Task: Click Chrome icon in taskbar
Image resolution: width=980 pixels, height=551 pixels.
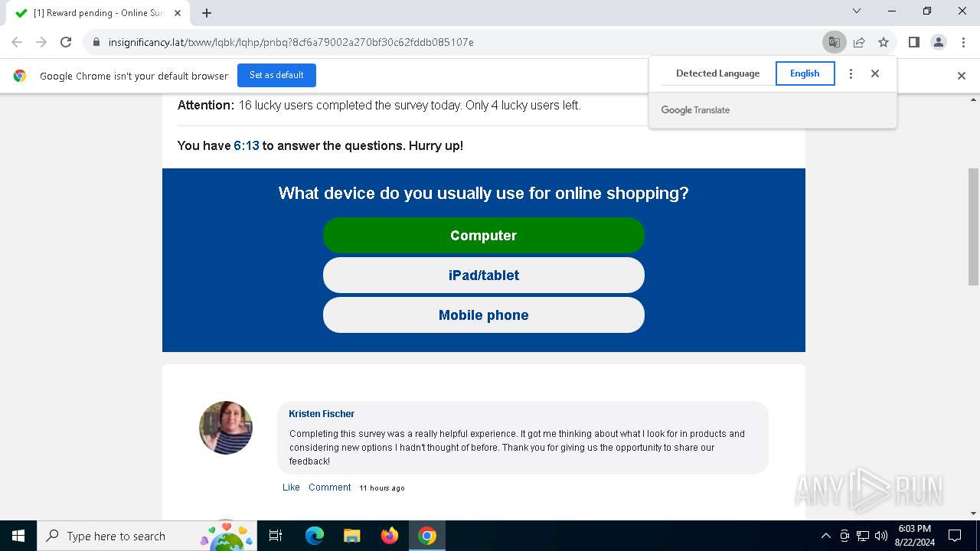Action: [427, 536]
